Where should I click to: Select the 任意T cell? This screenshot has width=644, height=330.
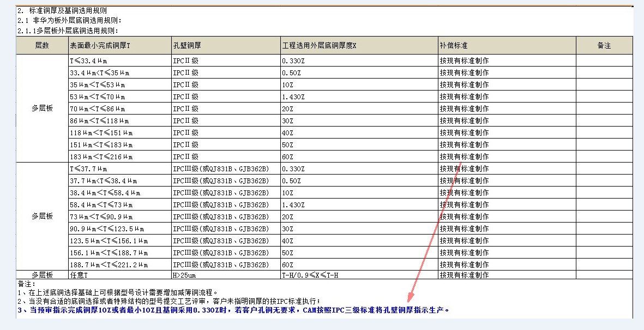120,275
